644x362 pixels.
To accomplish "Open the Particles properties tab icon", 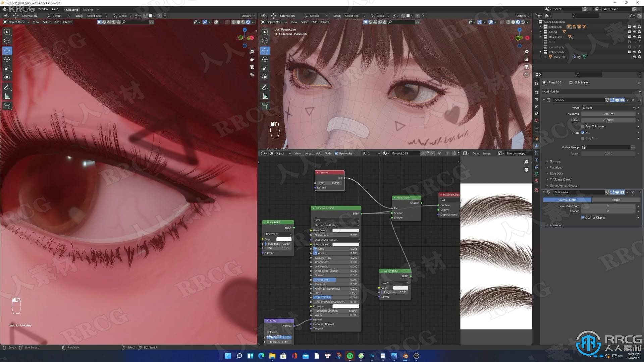I will 537,153.
